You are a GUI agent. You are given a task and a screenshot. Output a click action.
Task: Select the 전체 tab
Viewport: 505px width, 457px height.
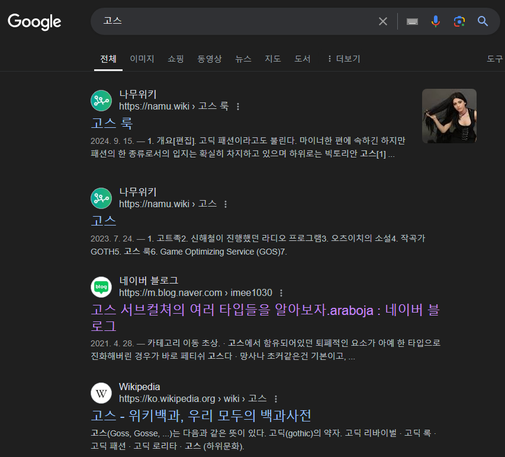108,59
